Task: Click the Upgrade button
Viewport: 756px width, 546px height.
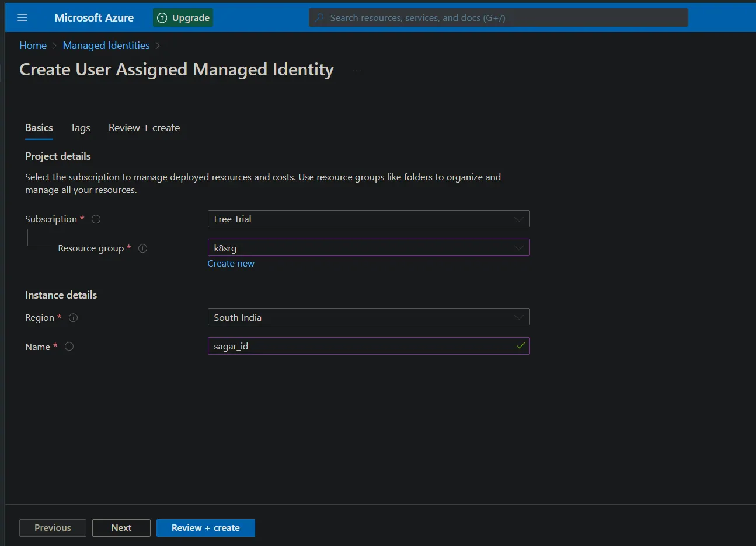Action: coord(183,17)
